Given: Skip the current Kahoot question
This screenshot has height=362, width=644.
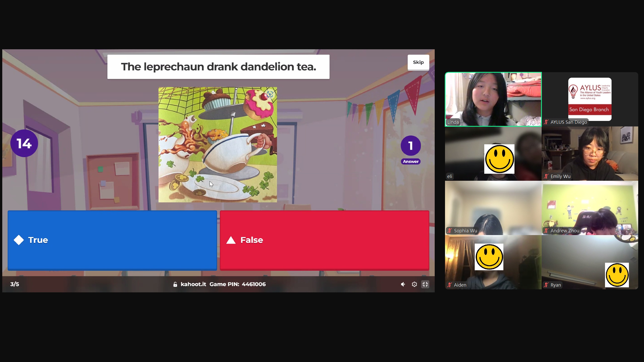Looking at the screenshot, I should point(418,62).
